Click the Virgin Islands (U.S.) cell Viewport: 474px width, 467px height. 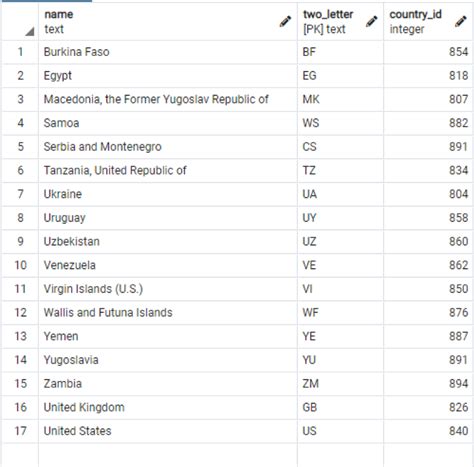pos(168,289)
